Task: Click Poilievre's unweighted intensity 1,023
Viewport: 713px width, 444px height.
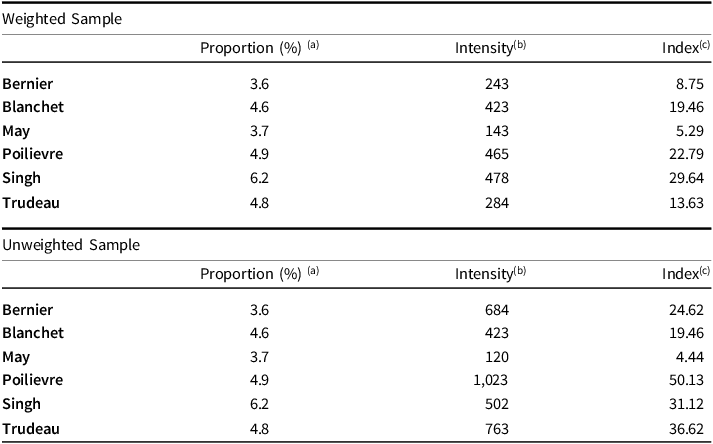Action: pyautogui.click(x=491, y=380)
